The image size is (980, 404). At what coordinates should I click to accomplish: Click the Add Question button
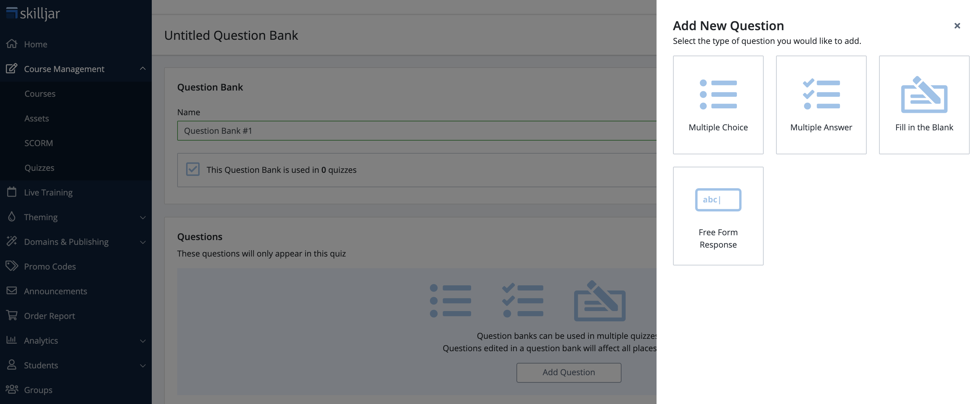[568, 372]
